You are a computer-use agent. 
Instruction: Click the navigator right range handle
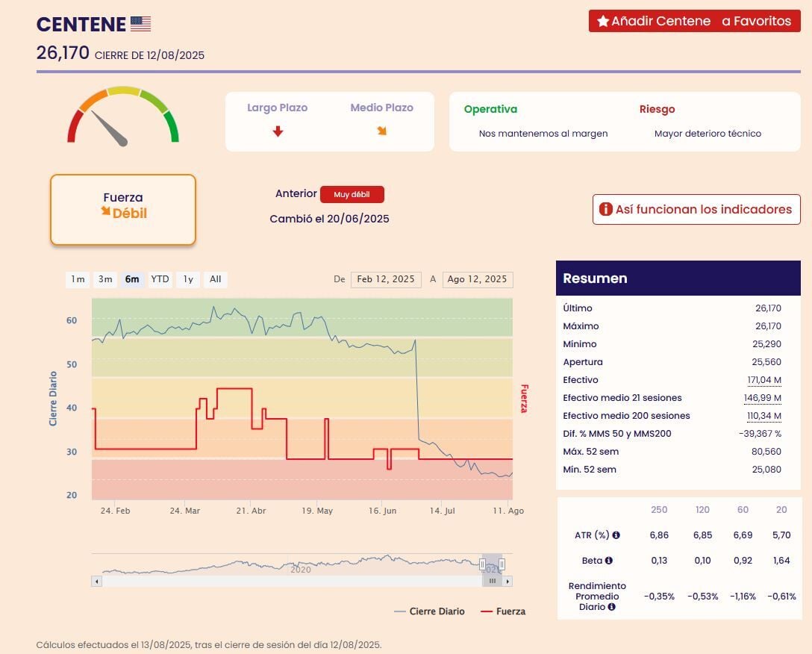tap(502, 564)
